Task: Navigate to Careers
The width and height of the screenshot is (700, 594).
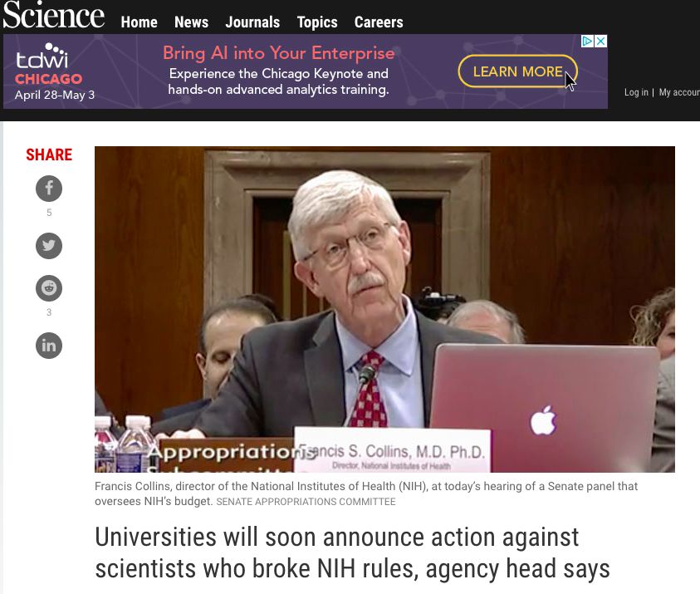Action: (x=379, y=22)
